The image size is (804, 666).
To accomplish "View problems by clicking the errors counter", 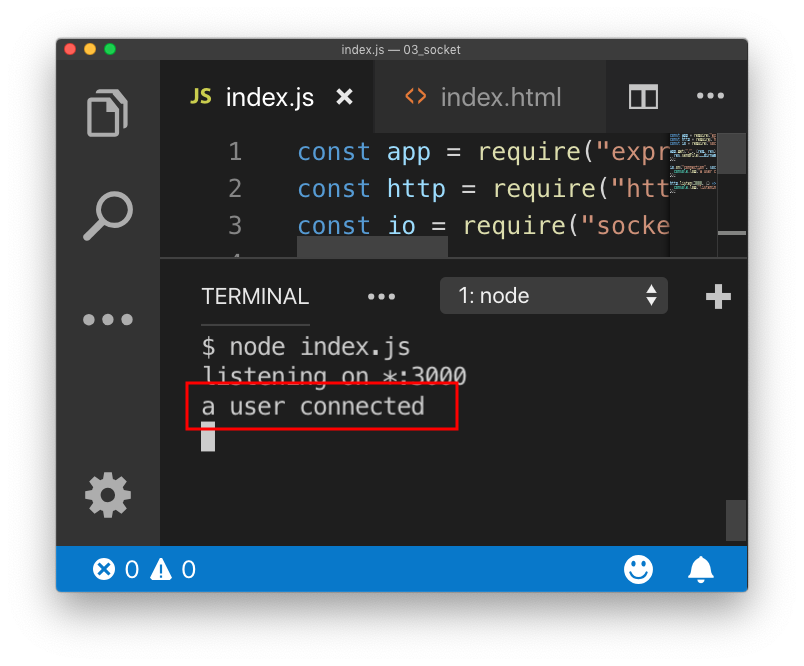I will pyautogui.click(x=117, y=569).
